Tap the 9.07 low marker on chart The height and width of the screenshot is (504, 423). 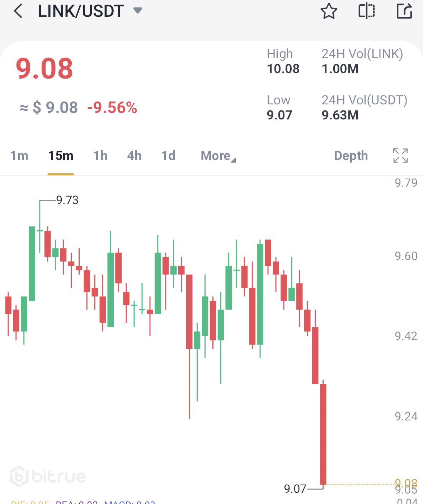pos(295,489)
